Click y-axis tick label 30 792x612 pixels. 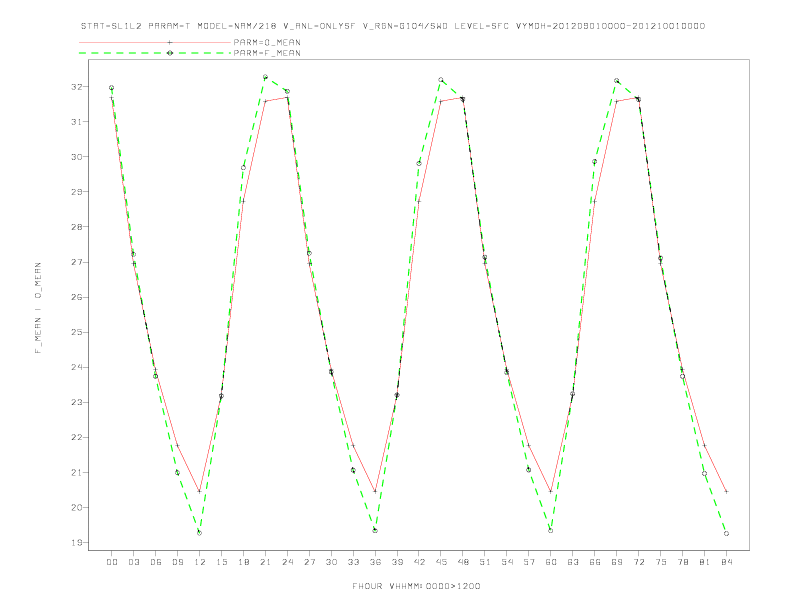click(77, 157)
